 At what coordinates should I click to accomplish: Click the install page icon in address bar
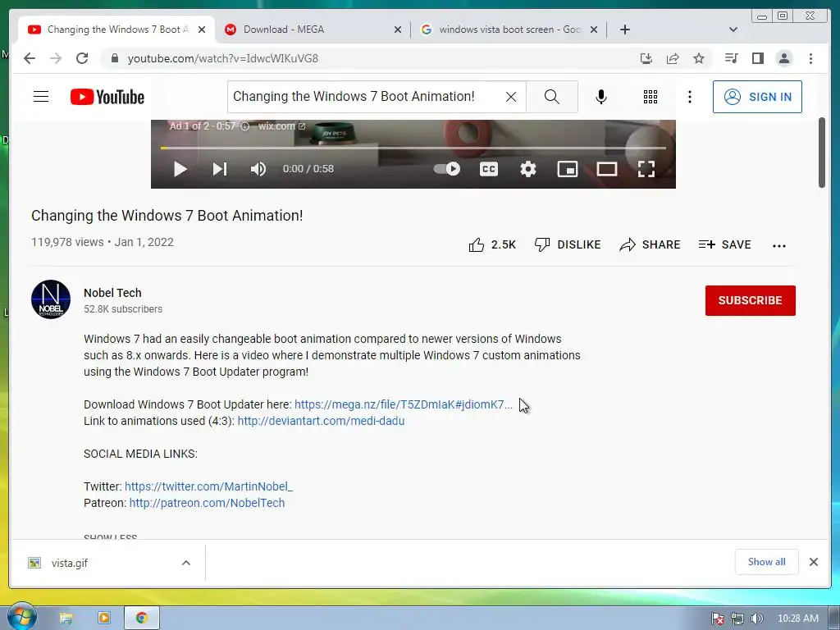point(646,58)
